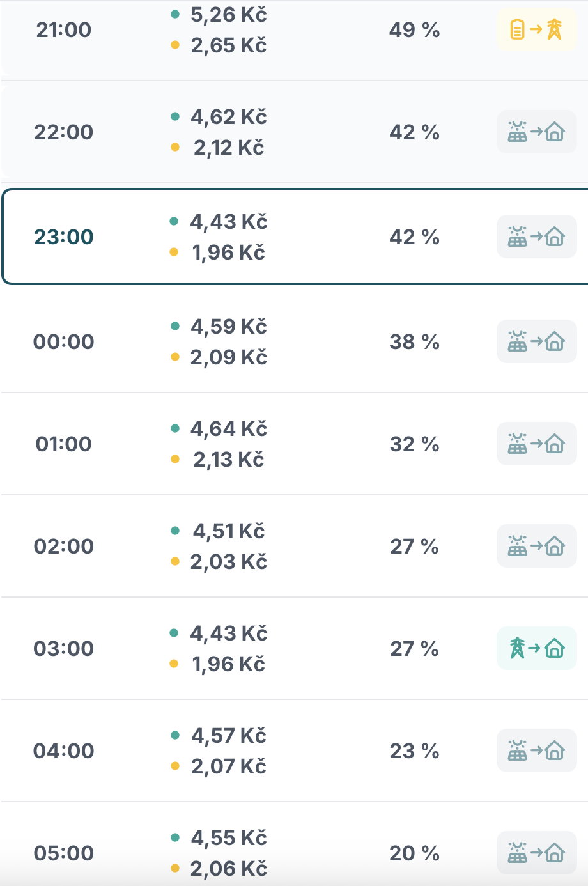
Task: Click grid-to-home icon in 03:00 row
Action: [x=537, y=648]
